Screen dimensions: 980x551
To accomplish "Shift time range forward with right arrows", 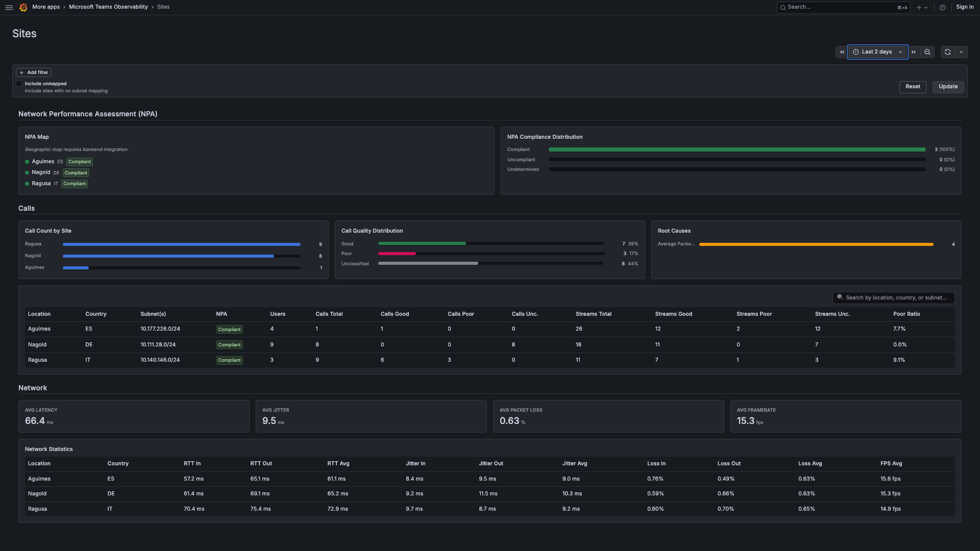I will click(x=913, y=52).
